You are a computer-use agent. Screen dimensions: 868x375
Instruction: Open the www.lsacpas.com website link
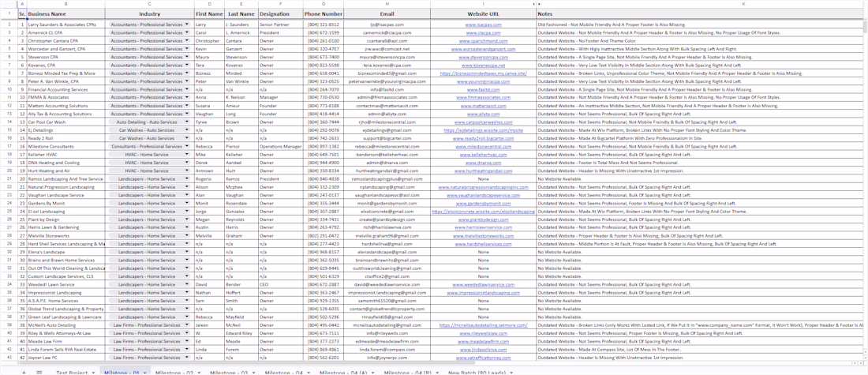click(483, 24)
